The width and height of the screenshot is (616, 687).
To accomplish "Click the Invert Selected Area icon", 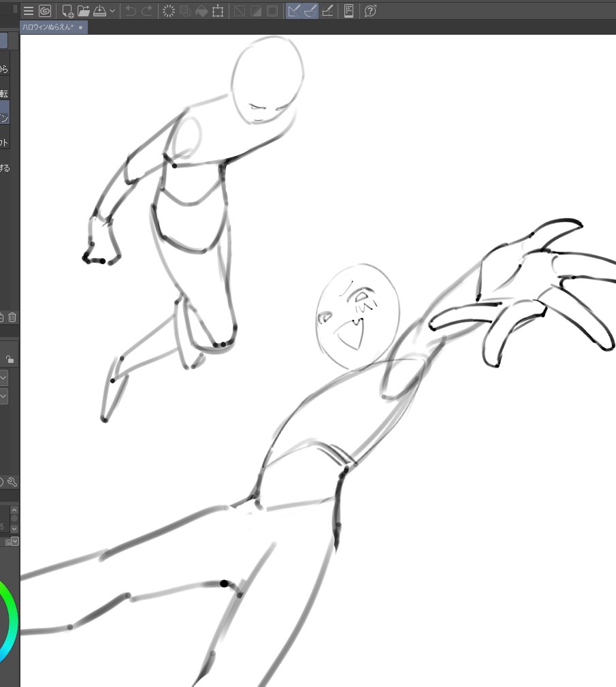I will click(255, 11).
